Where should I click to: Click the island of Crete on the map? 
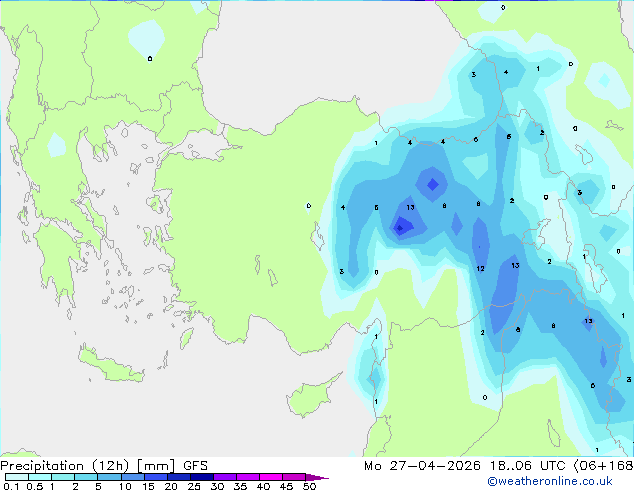click(110, 365)
